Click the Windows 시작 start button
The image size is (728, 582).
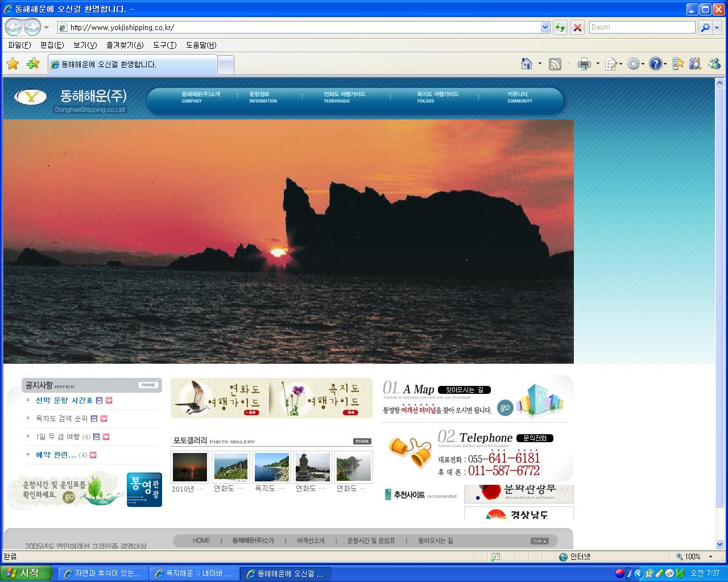point(27,573)
